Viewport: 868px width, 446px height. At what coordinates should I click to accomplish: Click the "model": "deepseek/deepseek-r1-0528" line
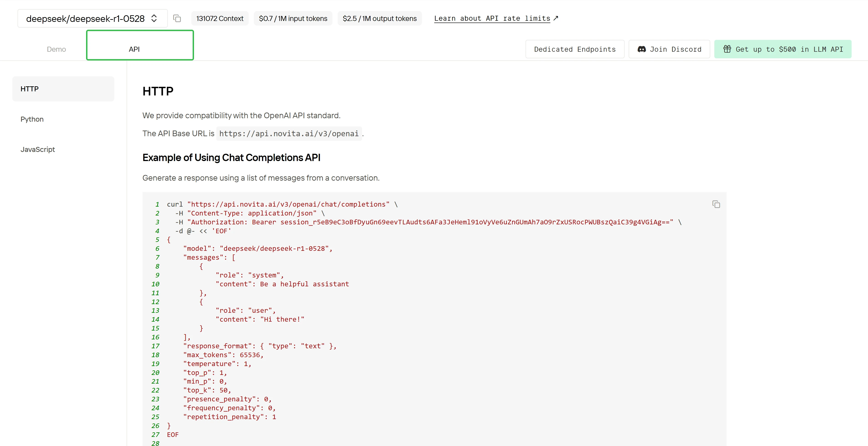point(258,249)
